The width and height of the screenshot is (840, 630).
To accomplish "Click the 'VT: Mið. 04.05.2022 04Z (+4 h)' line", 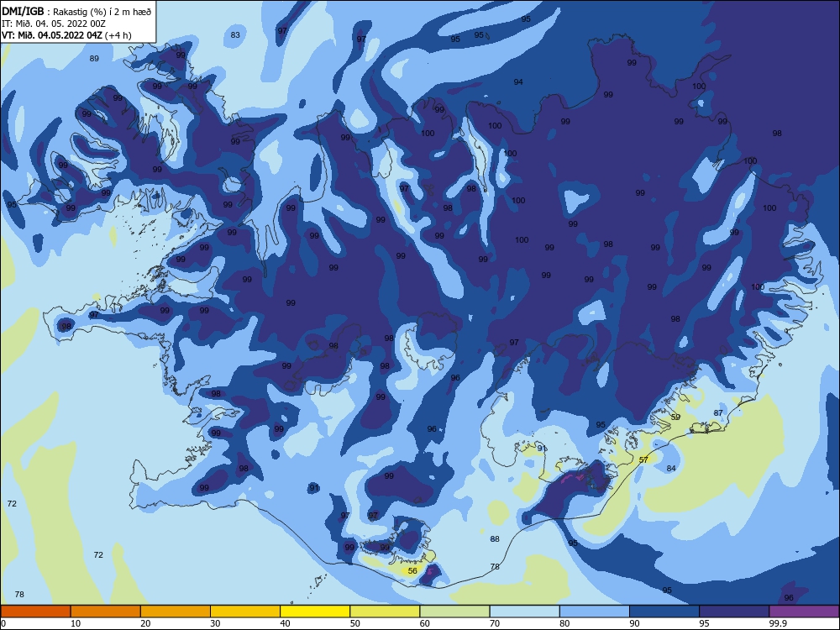I will [66, 35].
